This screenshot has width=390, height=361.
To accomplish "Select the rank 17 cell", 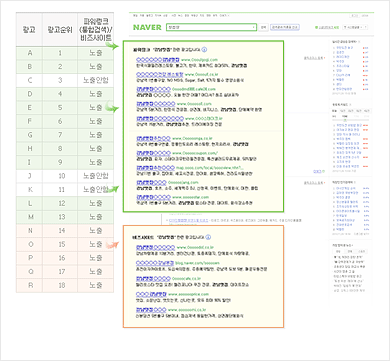I will [60, 272].
